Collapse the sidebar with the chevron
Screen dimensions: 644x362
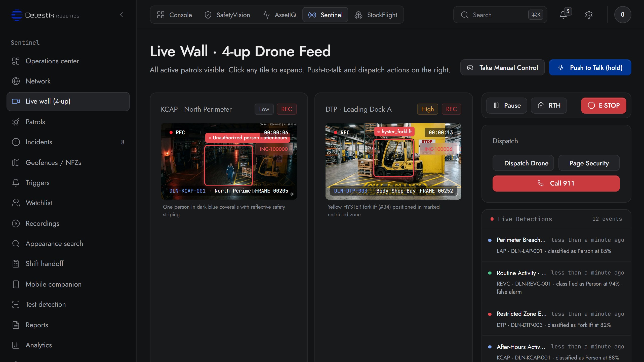tap(122, 15)
